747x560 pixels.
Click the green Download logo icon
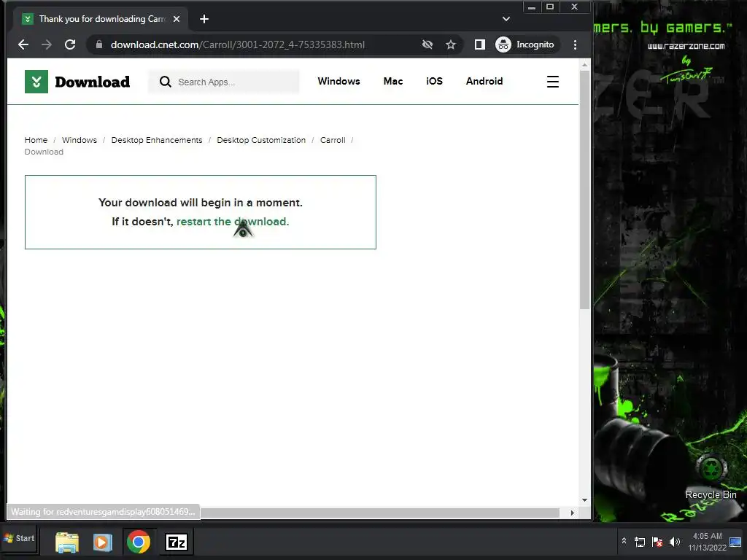click(x=36, y=82)
